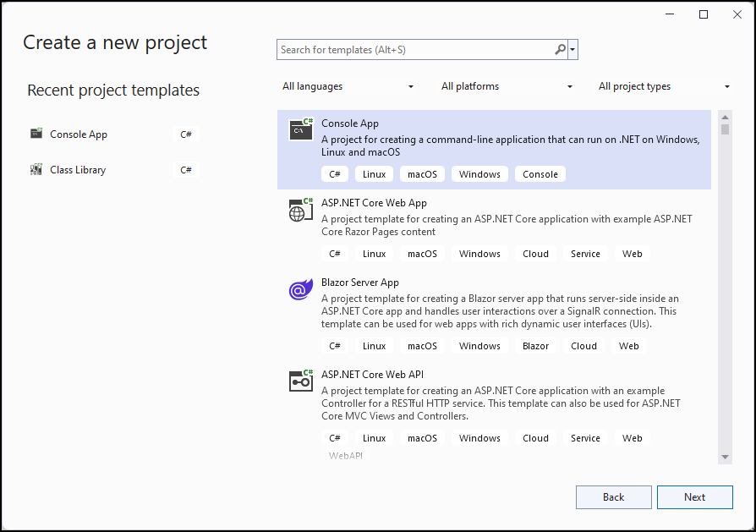The height and width of the screenshot is (532, 756).
Task: Expand the search history arrow beside search box
Action: [x=572, y=49]
